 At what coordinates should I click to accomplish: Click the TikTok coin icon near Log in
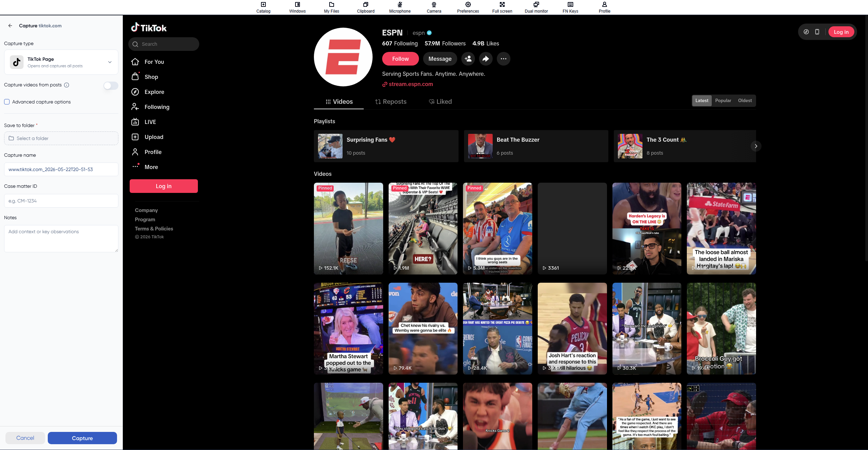pos(806,32)
